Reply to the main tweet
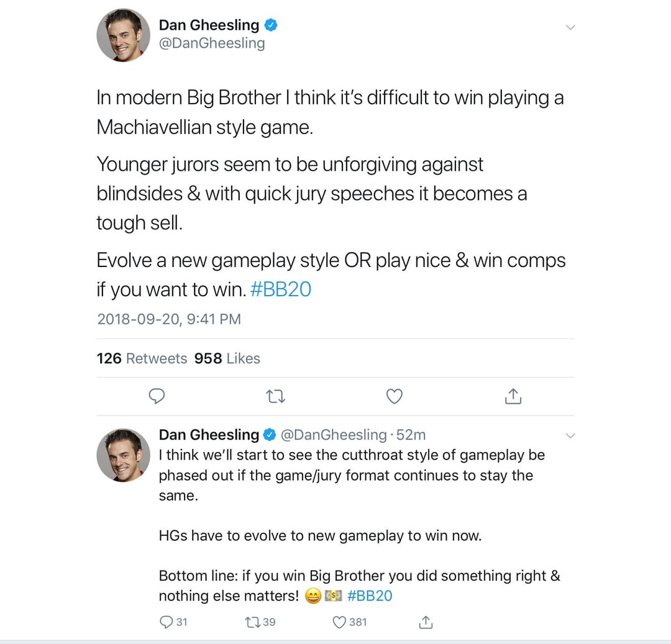 [158, 396]
